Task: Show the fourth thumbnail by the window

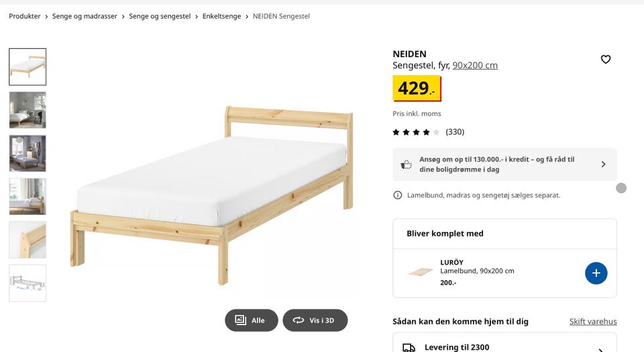Action: pyautogui.click(x=28, y=196)
